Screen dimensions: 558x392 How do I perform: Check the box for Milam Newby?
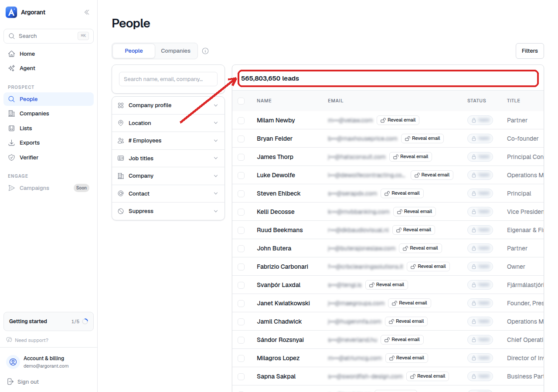tap(241, 121)
